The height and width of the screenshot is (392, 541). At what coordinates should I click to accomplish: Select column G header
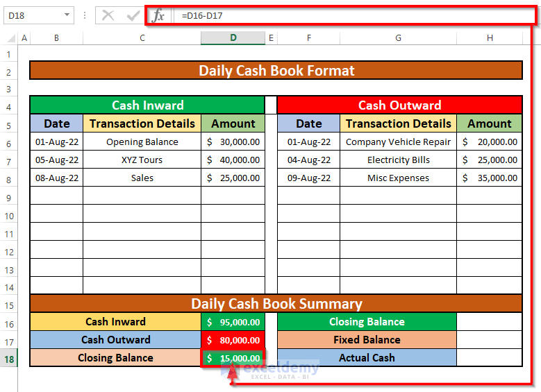398,38
